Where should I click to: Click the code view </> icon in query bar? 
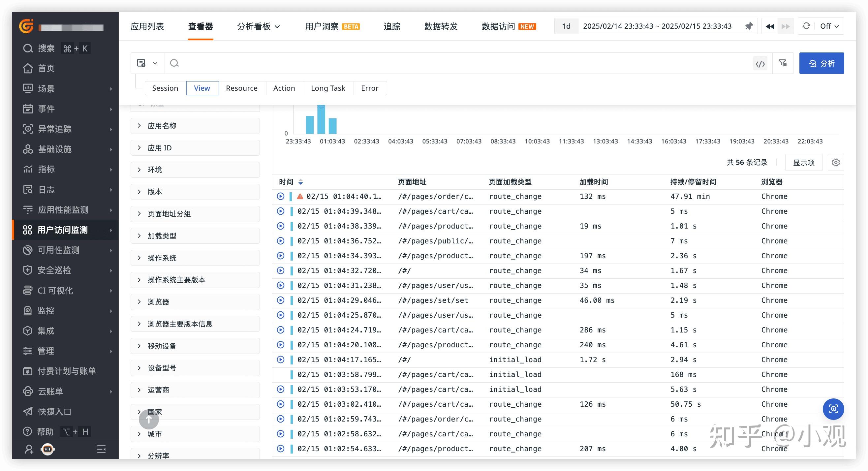coord(760,63)
